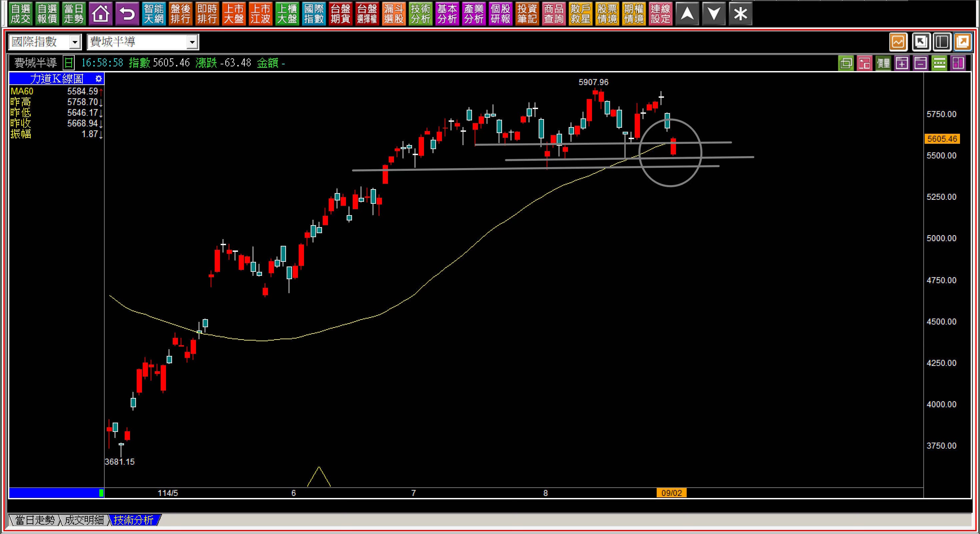Open the 台盤期貨 toolbar button

[340, 14]
